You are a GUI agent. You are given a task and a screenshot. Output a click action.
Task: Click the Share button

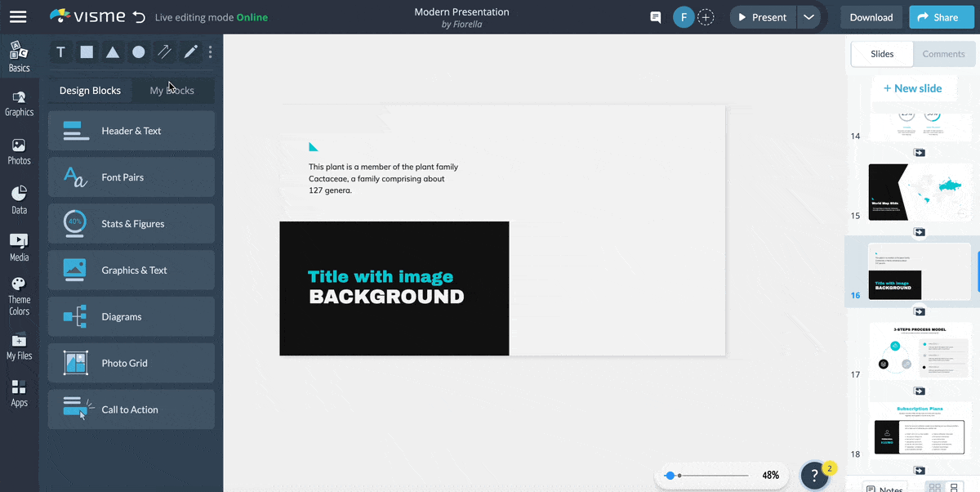click(x=936, y=17)
